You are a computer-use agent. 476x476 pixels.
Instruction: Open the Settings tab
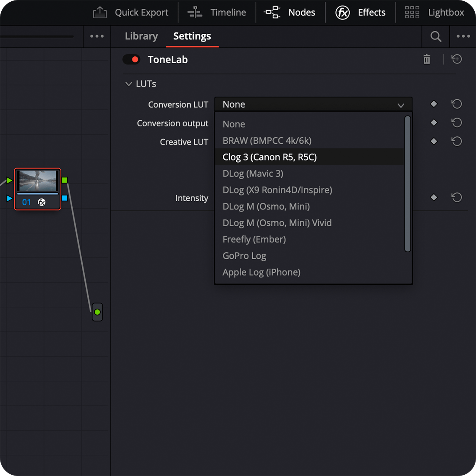pyautogui.click(x=192, y=36)
